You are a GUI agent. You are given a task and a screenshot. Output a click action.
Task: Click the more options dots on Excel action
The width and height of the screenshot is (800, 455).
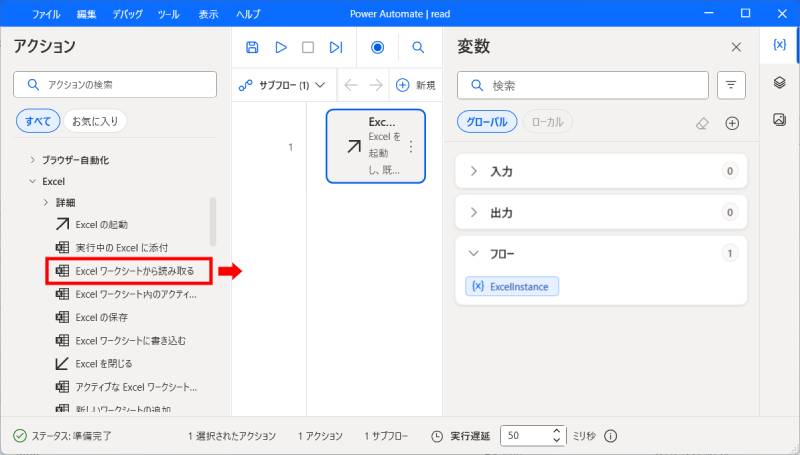(x=411, y=146)
